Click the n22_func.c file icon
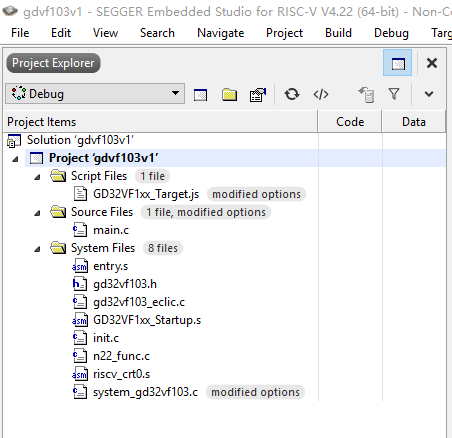This screenshot has height=438, width=452. (80, 356)
